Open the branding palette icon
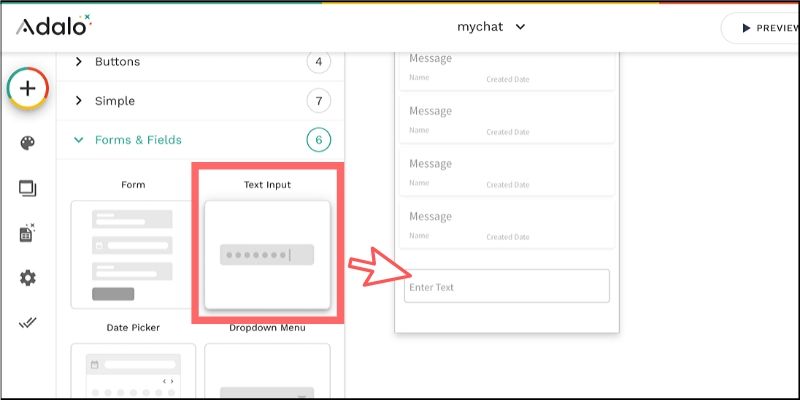 (x=28, y=143)
